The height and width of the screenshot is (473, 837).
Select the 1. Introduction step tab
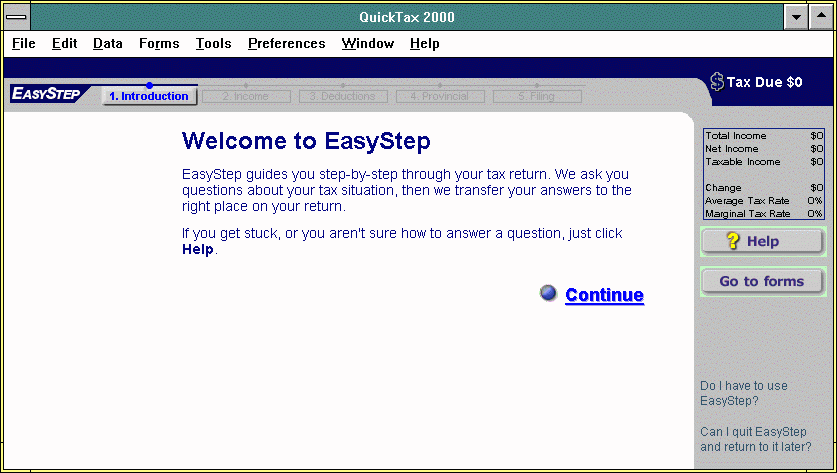point(149,96)
